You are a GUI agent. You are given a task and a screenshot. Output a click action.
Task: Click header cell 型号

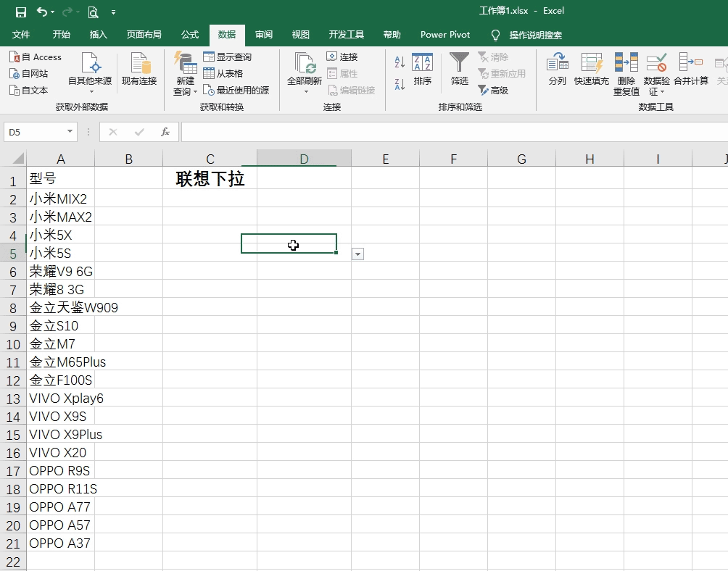(x=61, y=179)
